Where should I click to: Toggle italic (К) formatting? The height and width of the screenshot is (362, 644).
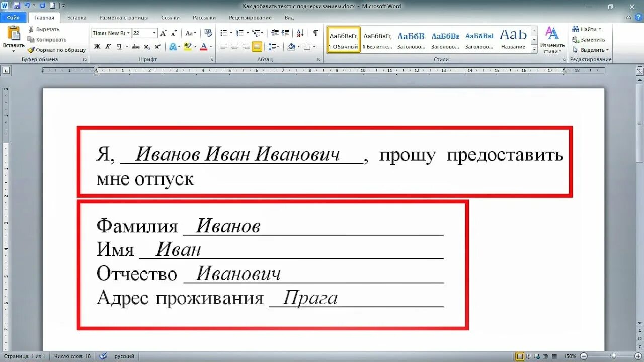click(x=108, y=47)
